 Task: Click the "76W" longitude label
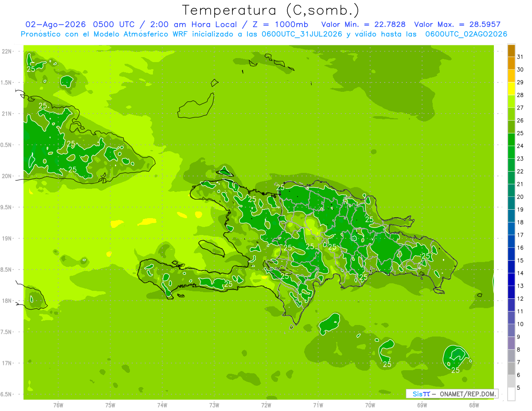point(58,405)
